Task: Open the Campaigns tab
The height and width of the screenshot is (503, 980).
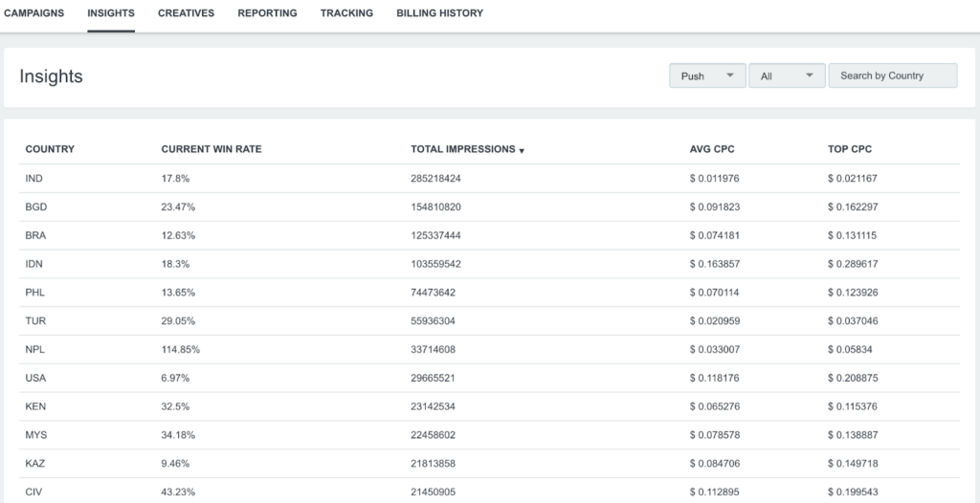Action: pos(33,13)
